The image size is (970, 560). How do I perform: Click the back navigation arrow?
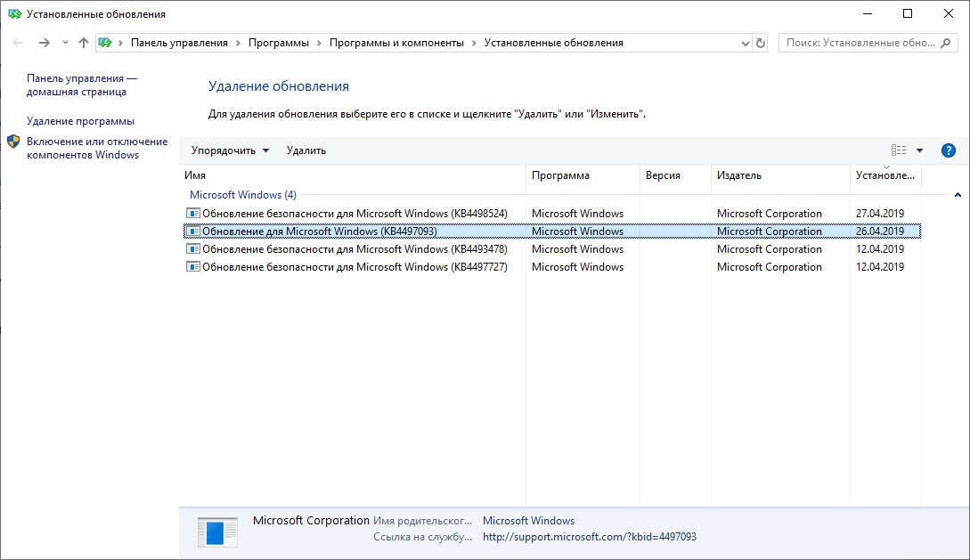[x=18, y=43]
